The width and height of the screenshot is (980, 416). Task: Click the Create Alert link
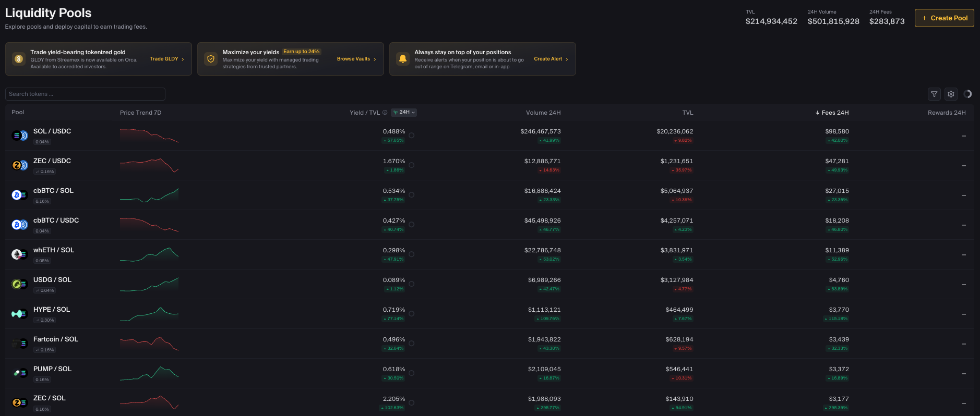[x=551, y=59]
